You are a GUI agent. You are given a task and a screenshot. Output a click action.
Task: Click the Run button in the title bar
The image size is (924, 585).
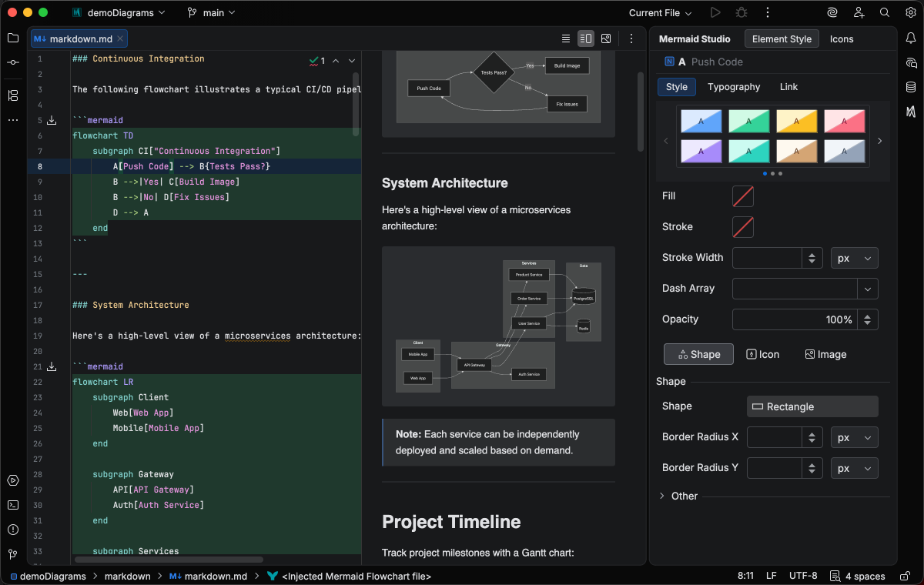(715, 12)
